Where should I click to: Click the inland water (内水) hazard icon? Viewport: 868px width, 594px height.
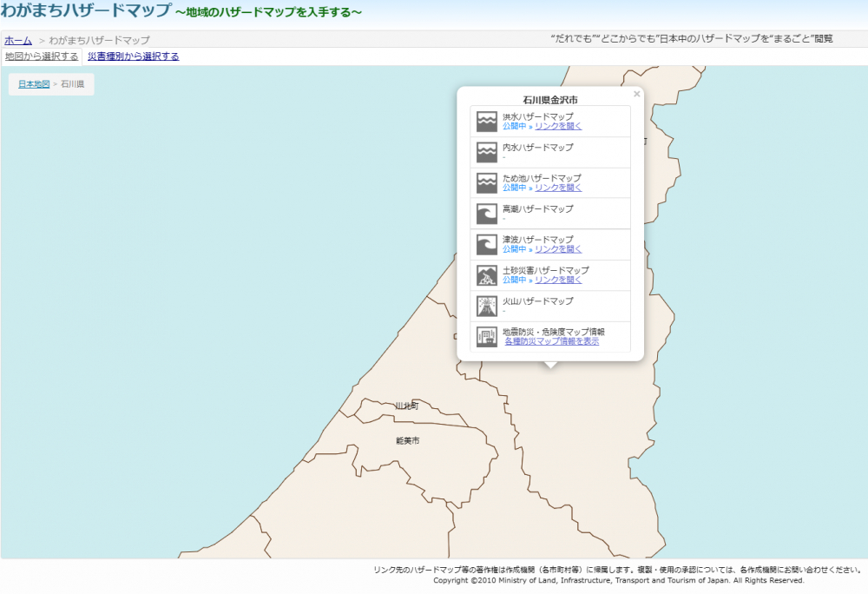pos(487,153)
